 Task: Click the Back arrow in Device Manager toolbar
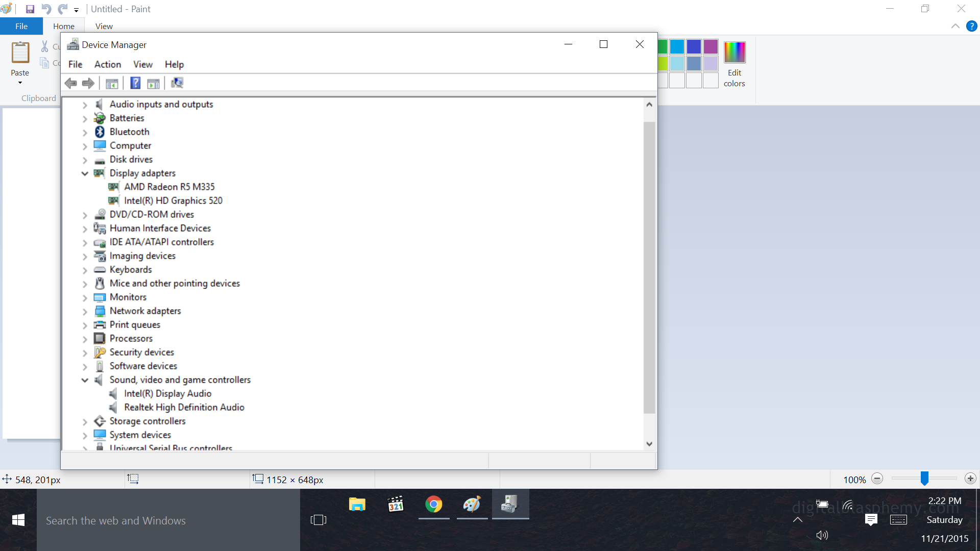click(71, 83)
